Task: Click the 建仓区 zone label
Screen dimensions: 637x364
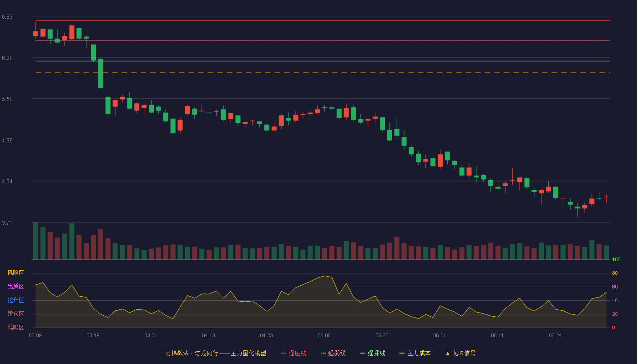Action: click(x=15, y=314)
